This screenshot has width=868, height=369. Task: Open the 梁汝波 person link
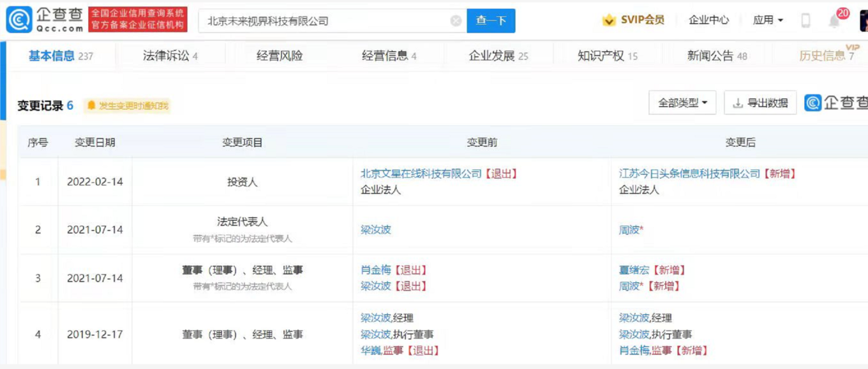point(375,230)
